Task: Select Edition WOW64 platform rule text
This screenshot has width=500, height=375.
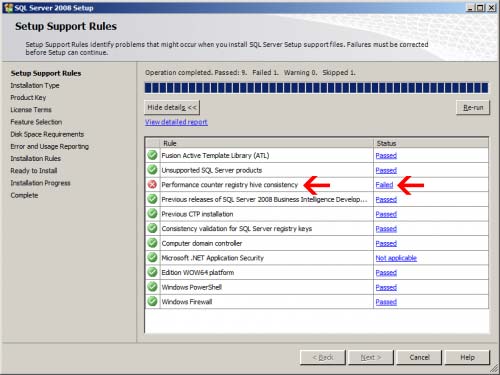Action: tap(198, 273)
